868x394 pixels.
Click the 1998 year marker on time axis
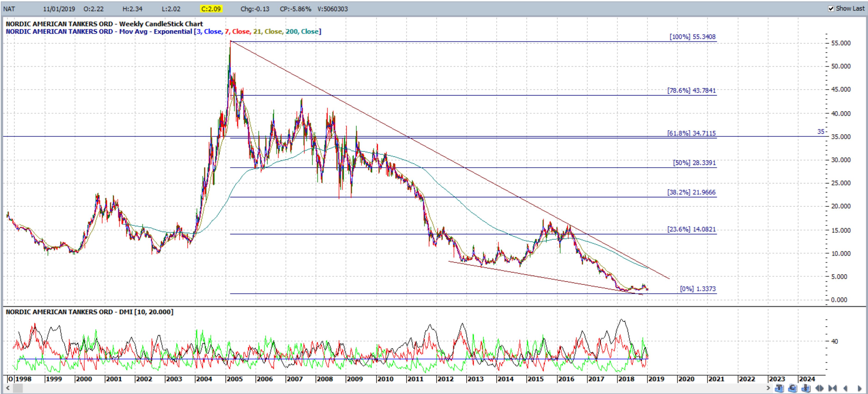tap(23, 379)
